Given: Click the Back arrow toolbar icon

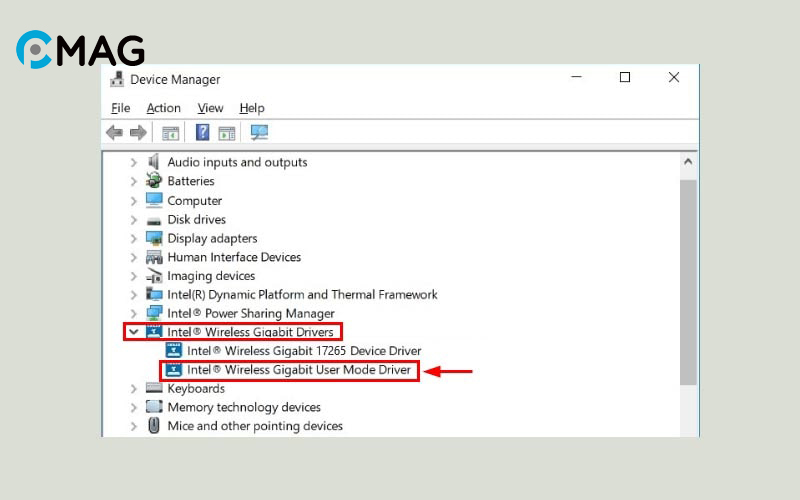Looking at the screenshot, I should (x=114, y=133).
